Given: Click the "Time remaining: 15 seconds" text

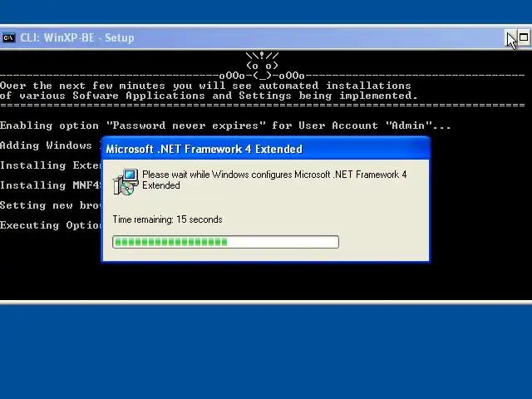Looking at the screenshot, I should click(x=167, y=219).
